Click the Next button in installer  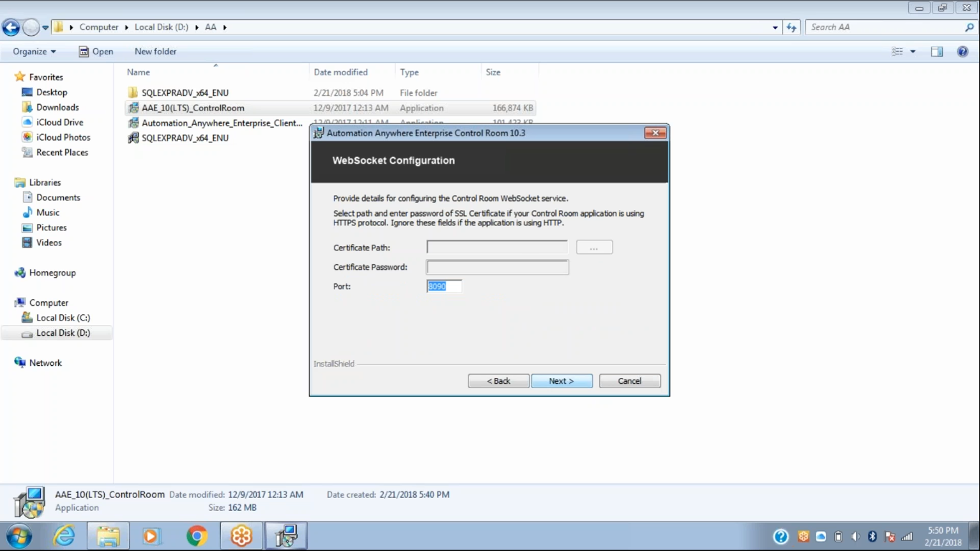tap(562, 381)
